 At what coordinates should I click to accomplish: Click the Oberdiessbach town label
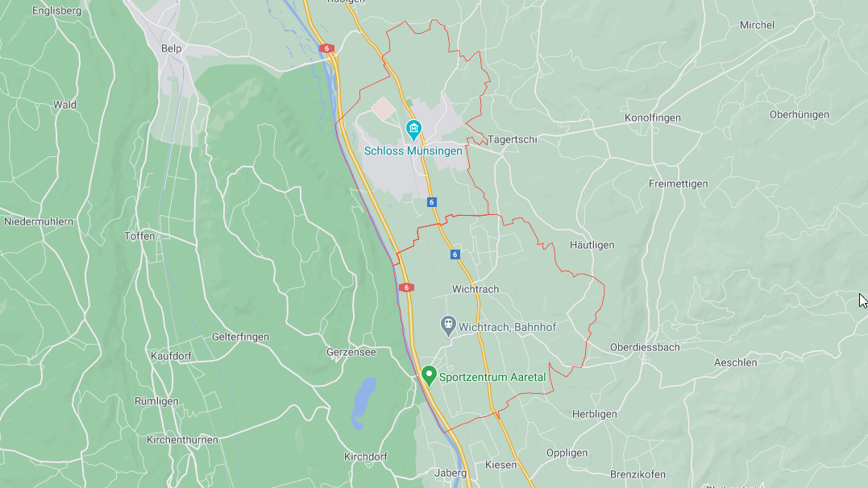(x=645, y=347)
